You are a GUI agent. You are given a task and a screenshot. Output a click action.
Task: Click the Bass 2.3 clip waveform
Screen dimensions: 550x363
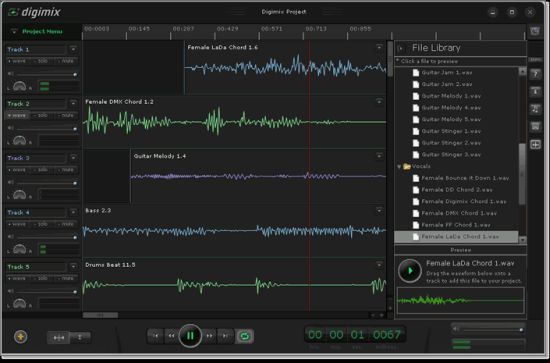pos(234,231)
